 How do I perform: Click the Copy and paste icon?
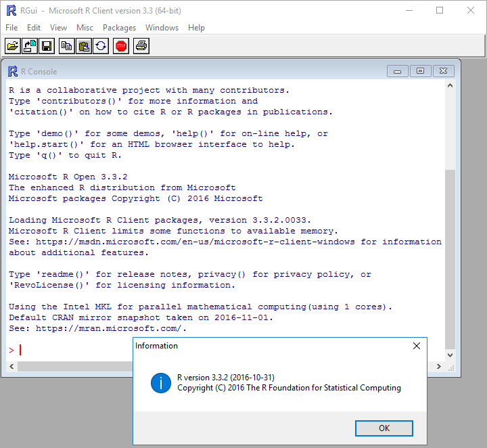(101, 46)
